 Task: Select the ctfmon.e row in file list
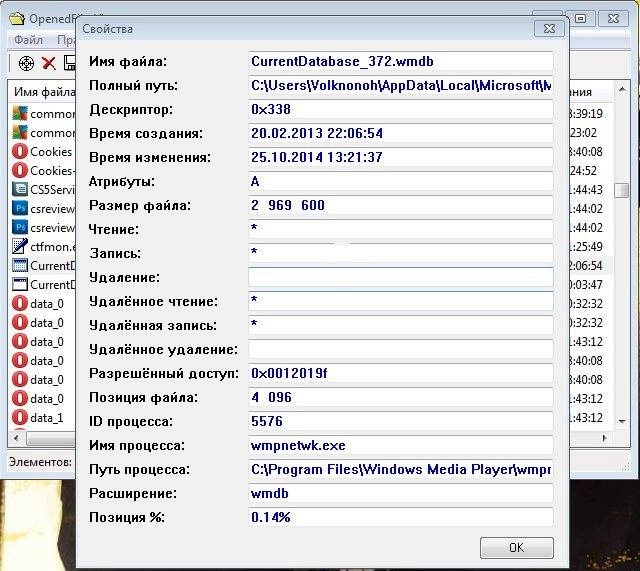pos(43,247)
